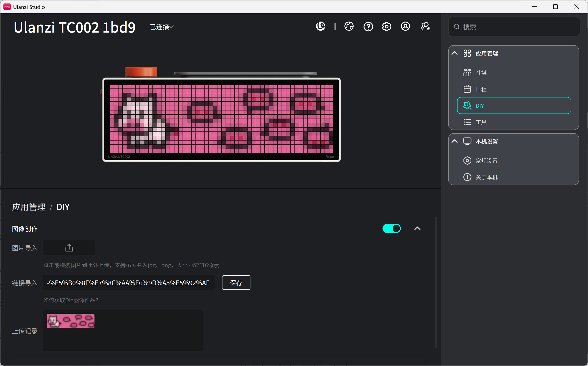Click the DIY panel vertical scrollbar
The height and width of the screenshot is (366, 588).
[x=436, y=282]
